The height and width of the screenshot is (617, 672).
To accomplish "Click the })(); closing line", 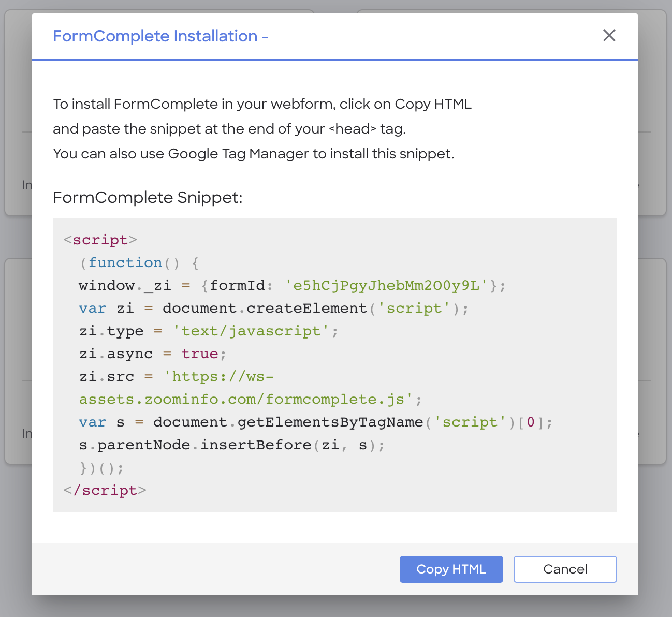I will click(x=101, y=468).
